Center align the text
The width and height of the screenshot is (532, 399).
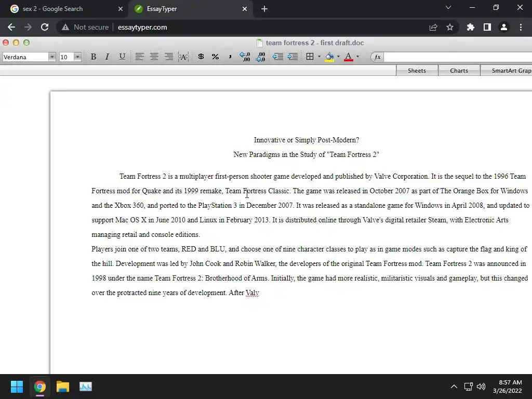pos(154,57)
